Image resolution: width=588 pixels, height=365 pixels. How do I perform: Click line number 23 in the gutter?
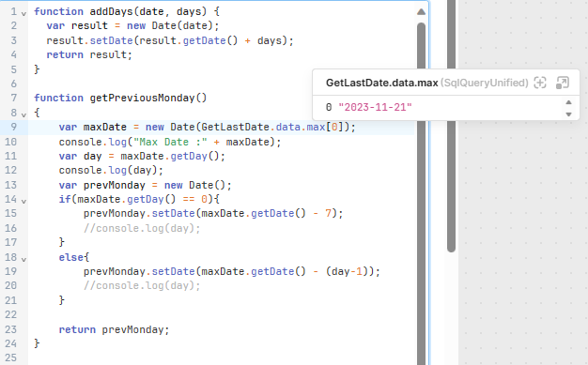click(x=11, y=329)
